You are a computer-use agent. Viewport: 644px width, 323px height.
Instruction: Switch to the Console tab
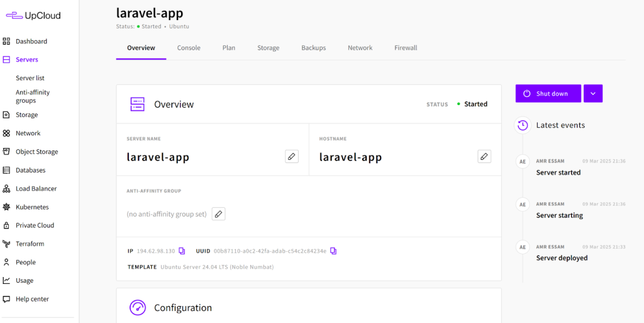189,48
